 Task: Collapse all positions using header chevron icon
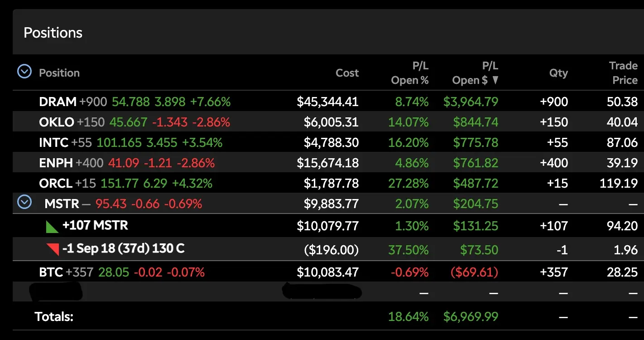tap(24, 71)
